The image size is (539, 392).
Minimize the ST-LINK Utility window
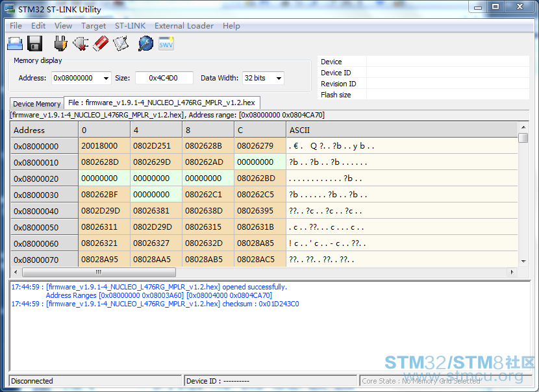pyautogui.click(x=478, y=7)
